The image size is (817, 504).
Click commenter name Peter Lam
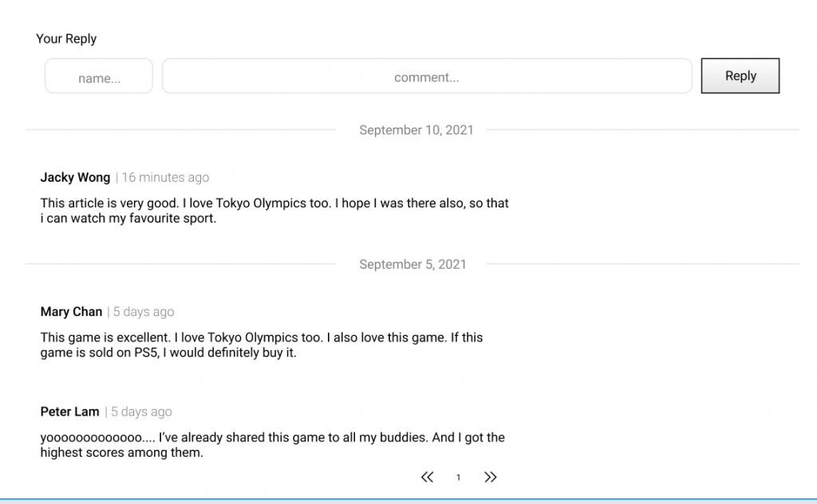click(69, 411)
